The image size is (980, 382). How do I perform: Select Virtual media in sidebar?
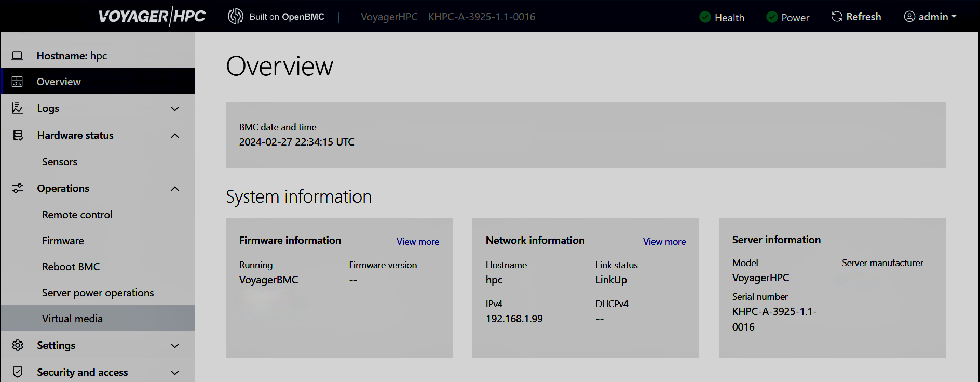(x=72, y=319)
